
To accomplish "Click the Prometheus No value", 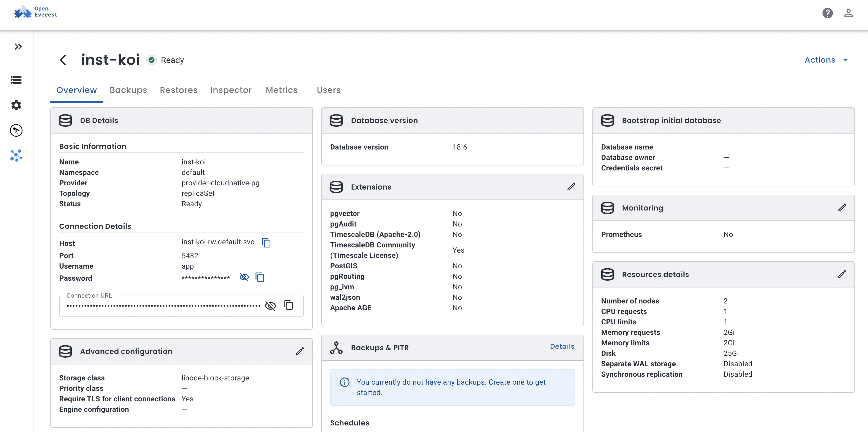I will [728, 234].
